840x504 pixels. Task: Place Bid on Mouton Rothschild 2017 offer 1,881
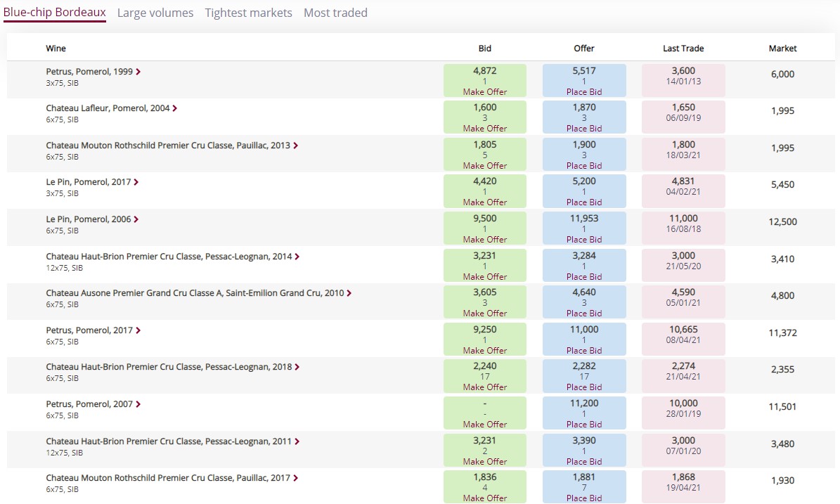(584, 498)
